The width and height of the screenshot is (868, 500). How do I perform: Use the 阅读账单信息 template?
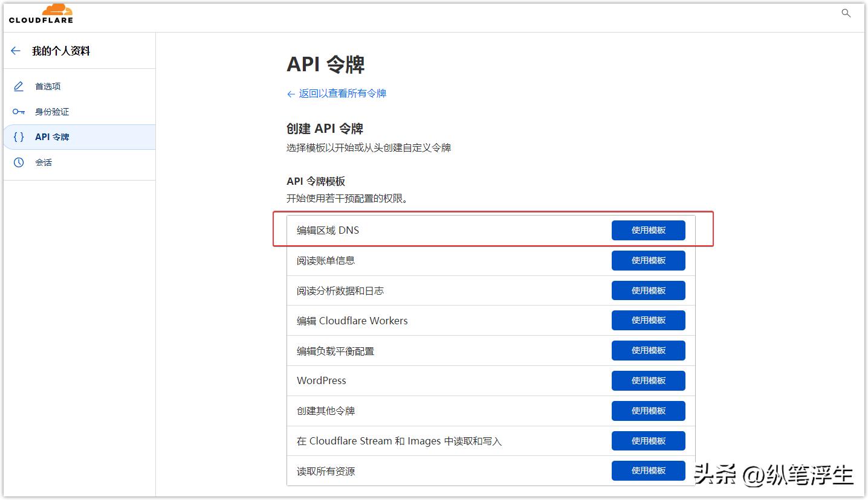pyautogui.click(x=648, y=260)
